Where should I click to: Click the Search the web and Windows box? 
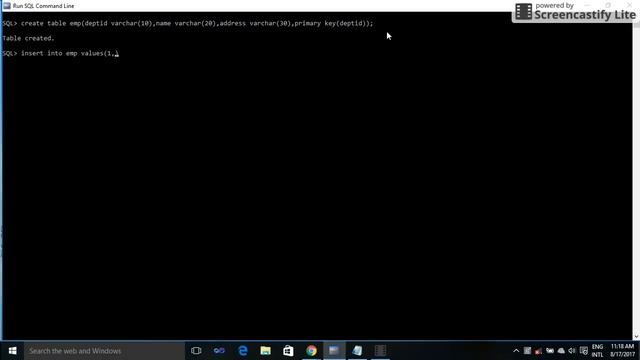point(104,351)
